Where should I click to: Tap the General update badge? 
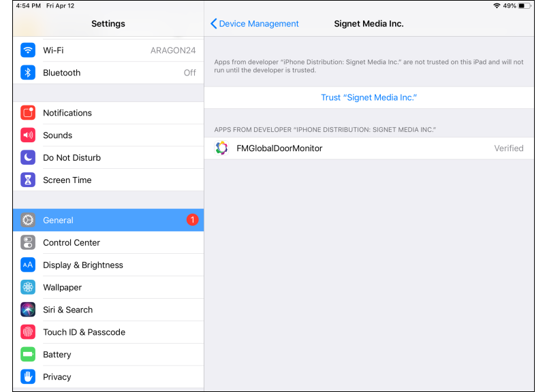tap(192, 220)
